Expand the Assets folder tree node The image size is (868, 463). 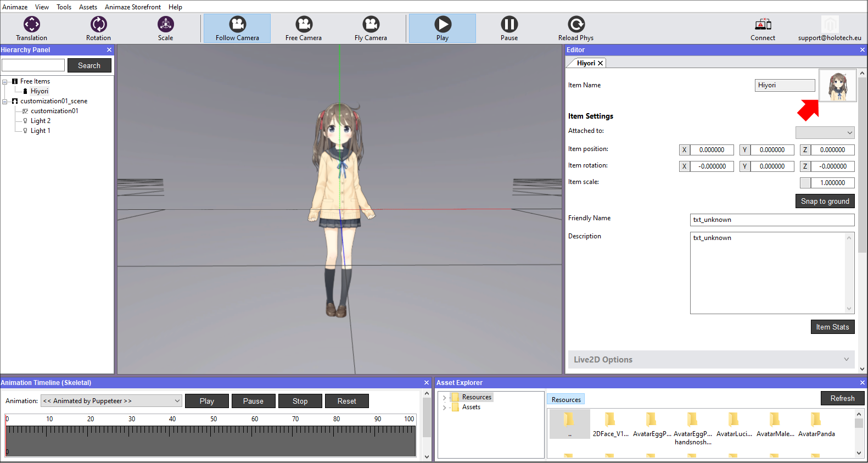pyautogui.click(x=444, y=408)
